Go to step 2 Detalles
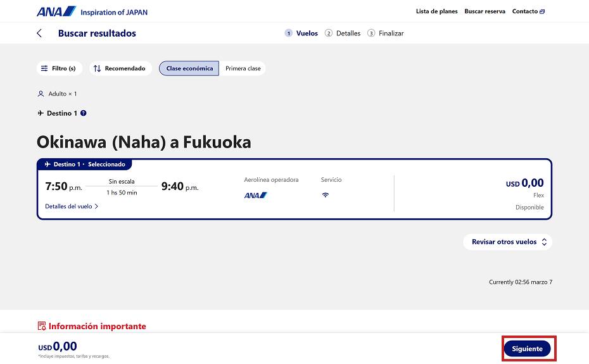589x364 pixels. 343,34
